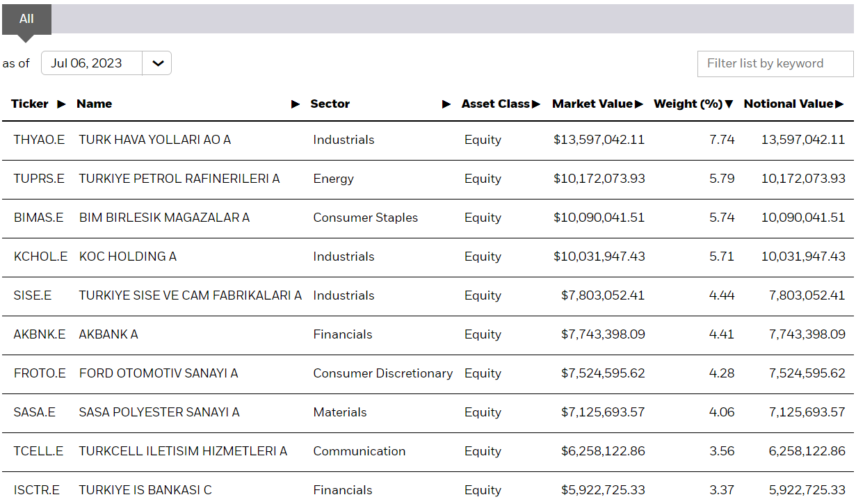
Task: Click market value $10,031,947.43
Action: tap(599, 257)
